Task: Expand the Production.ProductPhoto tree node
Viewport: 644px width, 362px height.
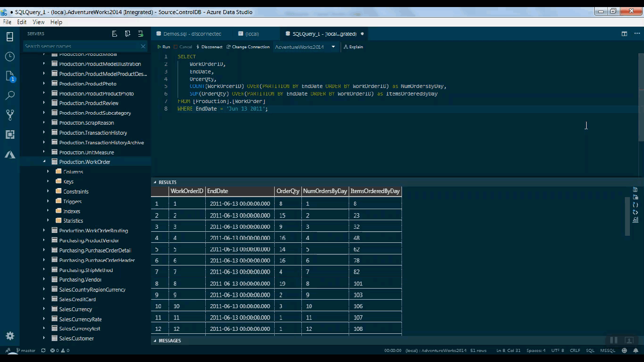Action: pyautogui.click(x=44, y=83)
